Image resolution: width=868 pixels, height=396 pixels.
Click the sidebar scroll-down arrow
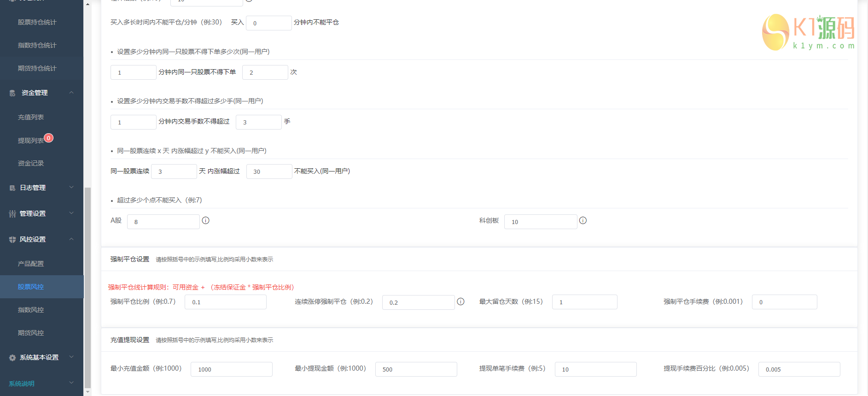[x=87, y=392]
